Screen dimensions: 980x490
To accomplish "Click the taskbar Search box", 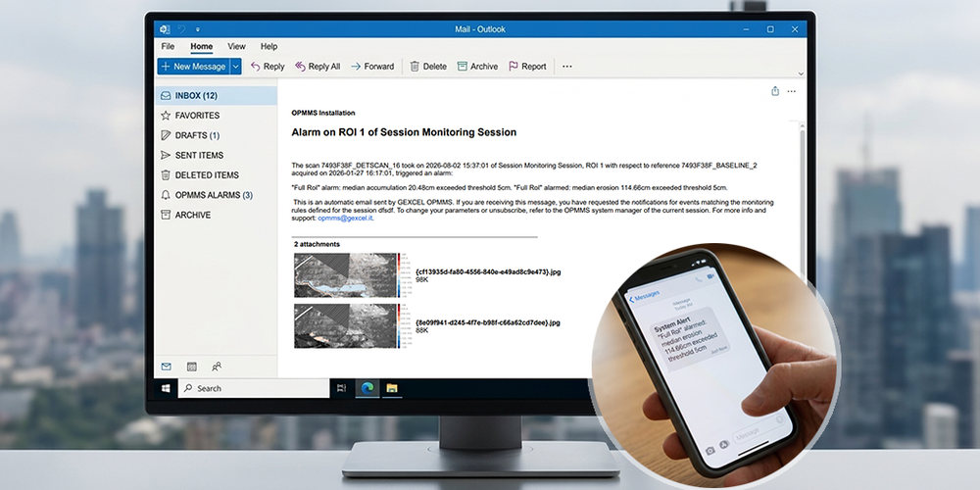I will (254, 388).
